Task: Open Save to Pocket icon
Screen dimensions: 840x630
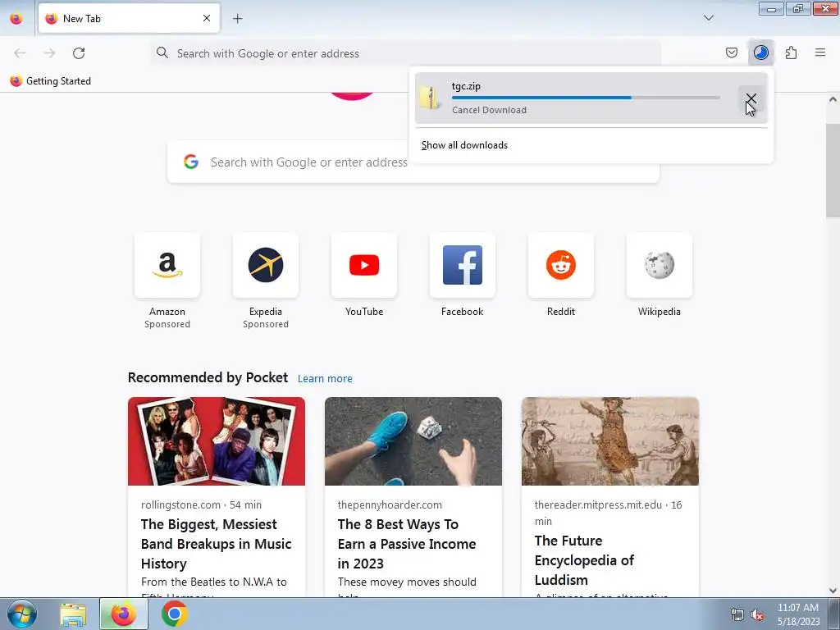Action: click(731, 52)
